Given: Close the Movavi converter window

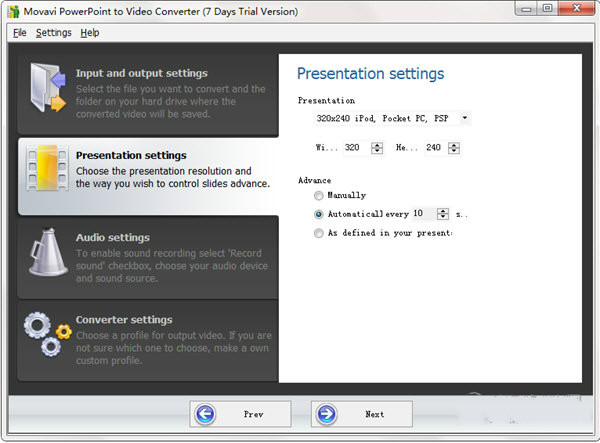Looking at the screenshot, I should (x=577, y=8).
